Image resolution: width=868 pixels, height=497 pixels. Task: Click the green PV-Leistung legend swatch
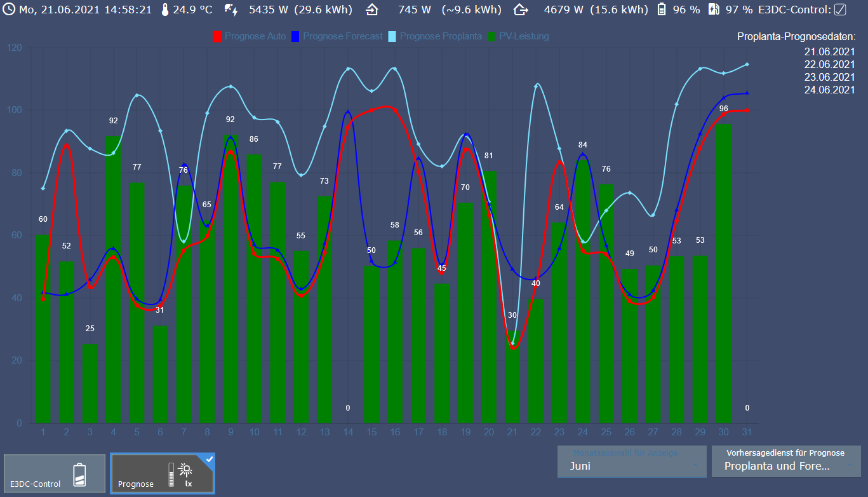[491, 36]
